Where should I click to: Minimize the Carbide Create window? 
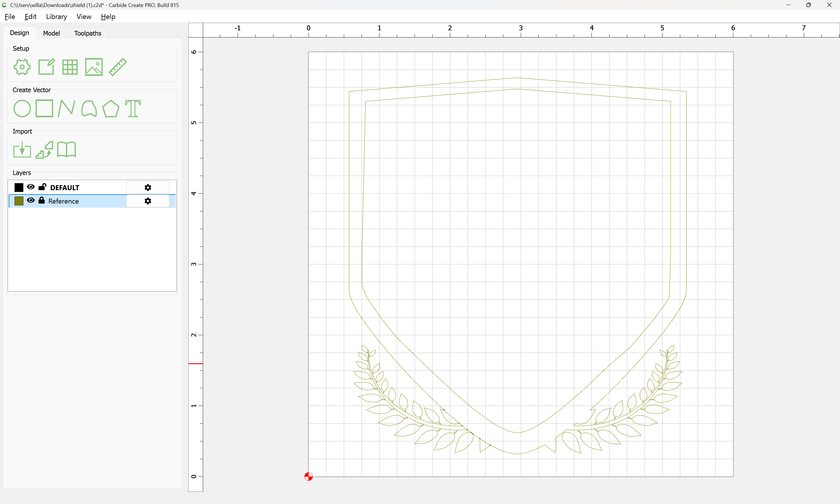tap(788, 5)
